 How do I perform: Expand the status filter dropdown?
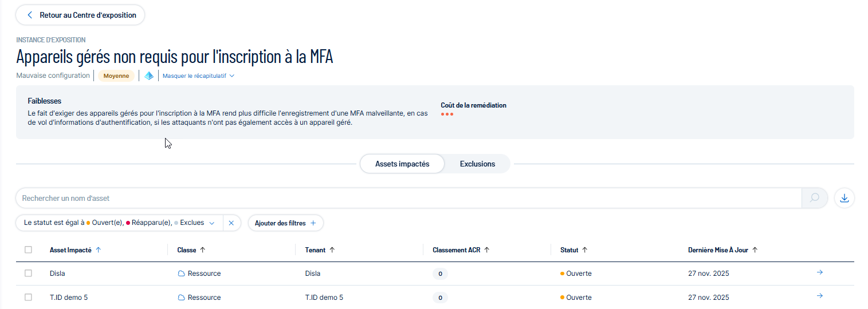[x=212, y=223]
